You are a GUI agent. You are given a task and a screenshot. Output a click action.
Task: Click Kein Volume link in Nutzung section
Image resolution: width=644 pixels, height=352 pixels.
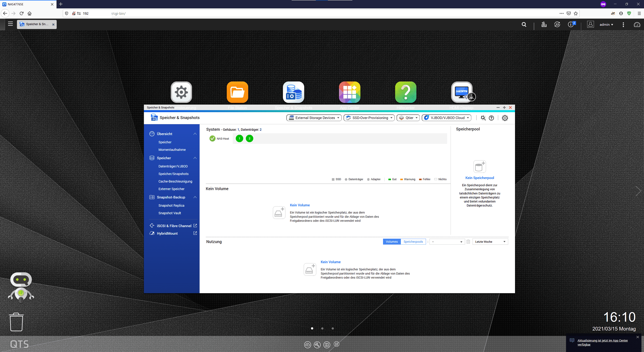pyautogui.click(x=330, y=262)
